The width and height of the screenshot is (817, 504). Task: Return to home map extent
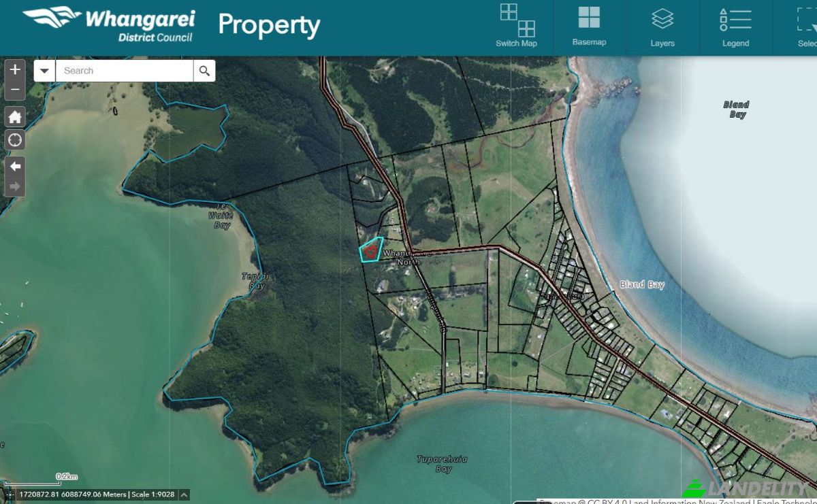click(x=15, y=117)
